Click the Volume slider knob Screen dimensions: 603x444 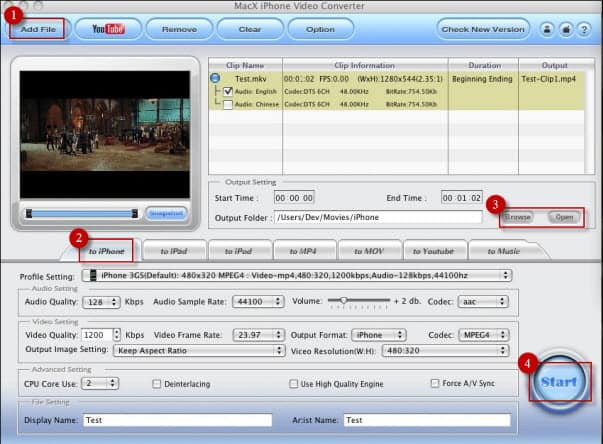pos(344,300)
